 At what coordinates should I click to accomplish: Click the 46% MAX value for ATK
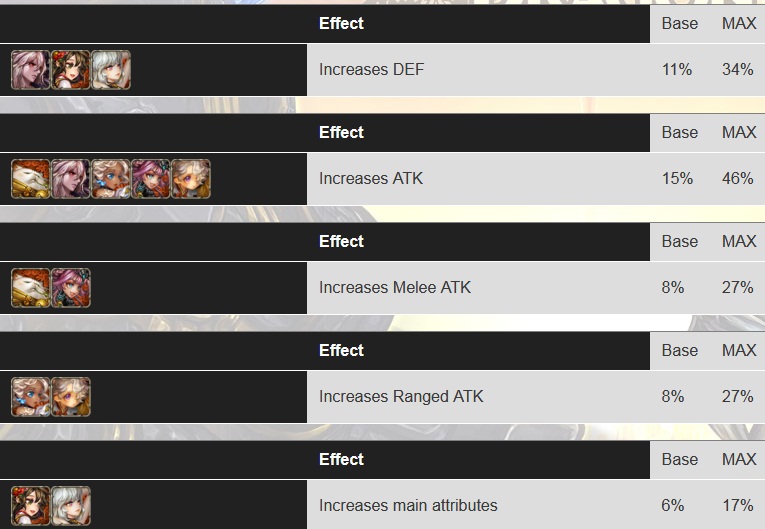coord(737,179)
